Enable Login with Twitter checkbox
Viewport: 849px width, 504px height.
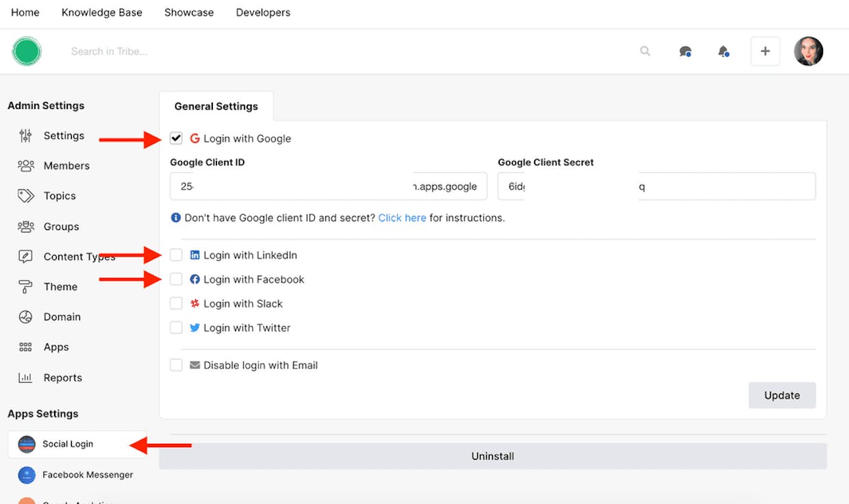pos(176,327)
